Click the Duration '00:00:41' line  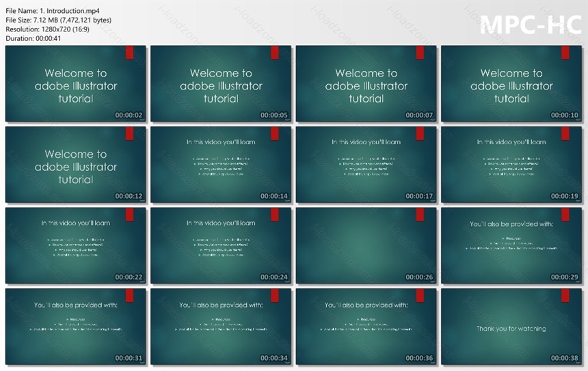33,38
